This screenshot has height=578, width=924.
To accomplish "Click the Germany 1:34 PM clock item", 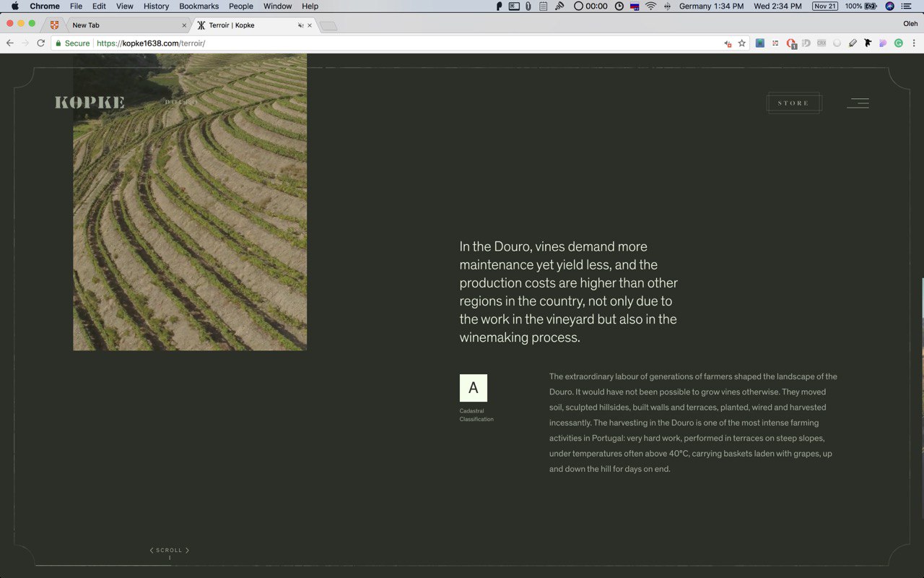I will pos(711,7).
